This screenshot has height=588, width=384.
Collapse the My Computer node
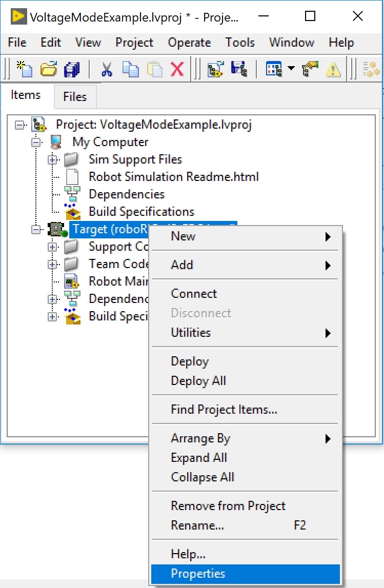pos(36,142)
